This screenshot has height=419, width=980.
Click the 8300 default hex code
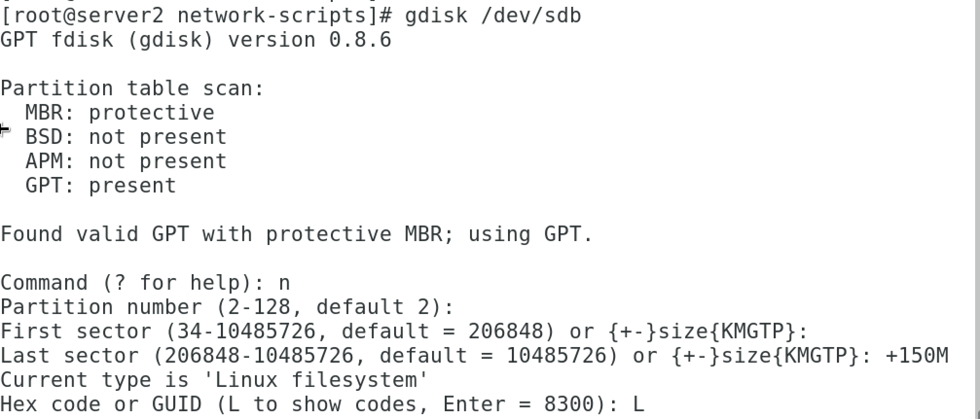tap(569, 404)
